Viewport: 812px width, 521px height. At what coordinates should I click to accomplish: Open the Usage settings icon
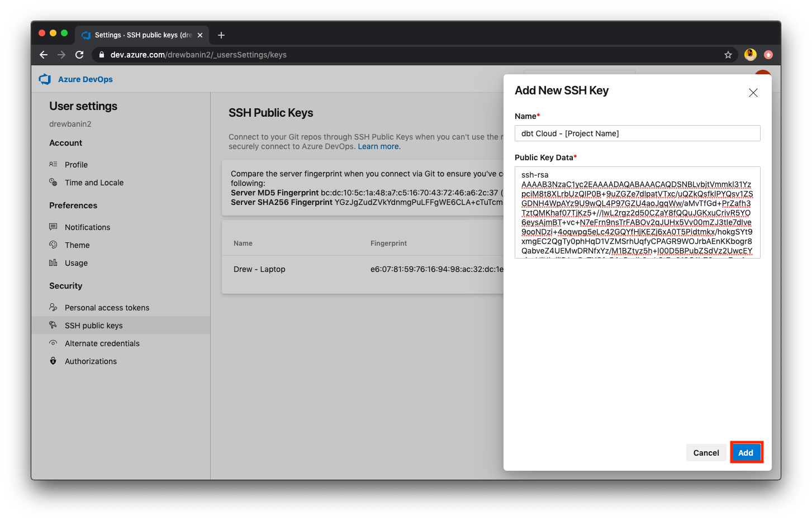53,262
